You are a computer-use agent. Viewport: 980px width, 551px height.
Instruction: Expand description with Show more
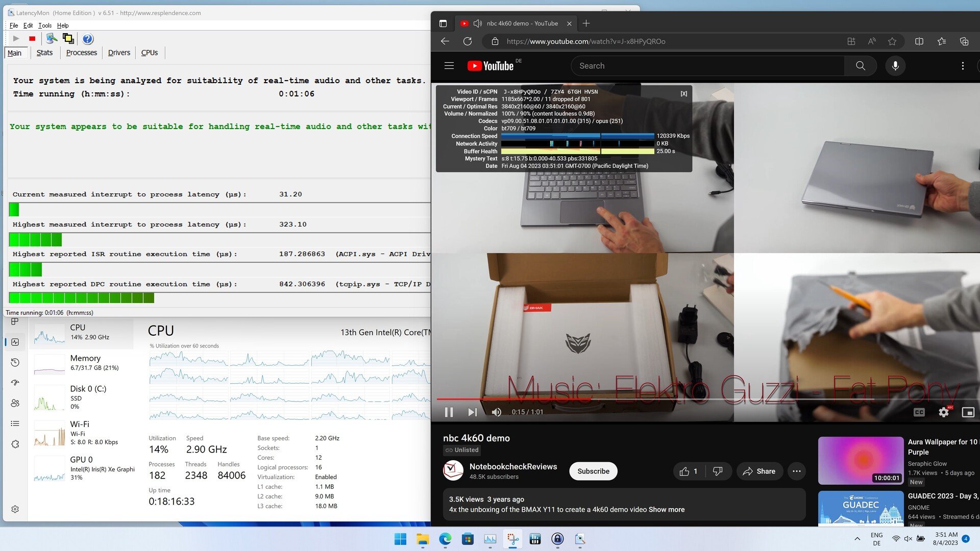click(667, 510)
